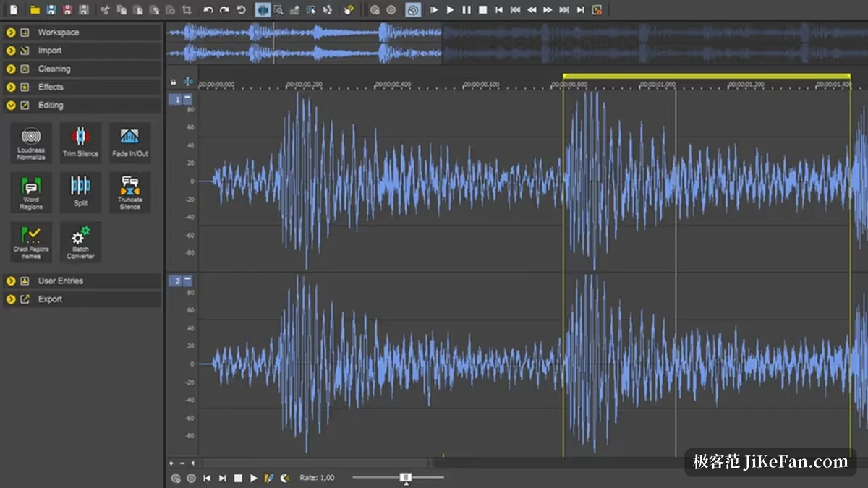Click the pencil edit icon in bottom bar
Viewport: 868px width, 488px height.
(x=269, y=478)
